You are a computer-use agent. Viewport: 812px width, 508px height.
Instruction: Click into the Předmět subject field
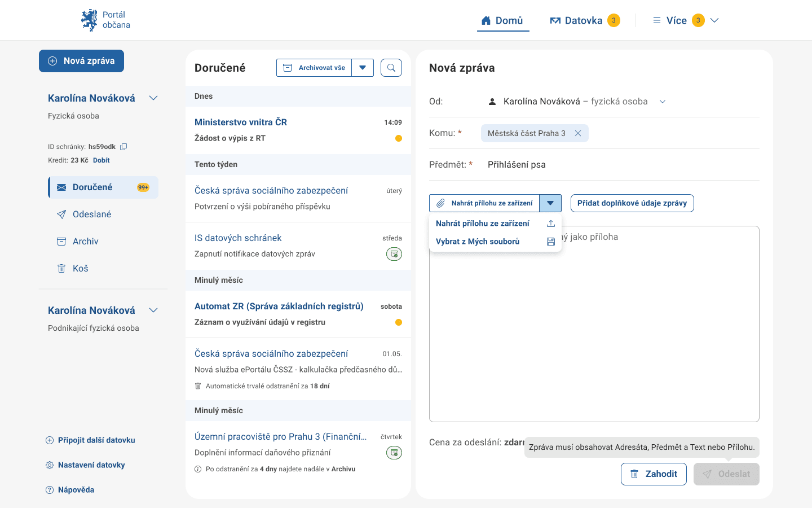[x=620, y=165]
